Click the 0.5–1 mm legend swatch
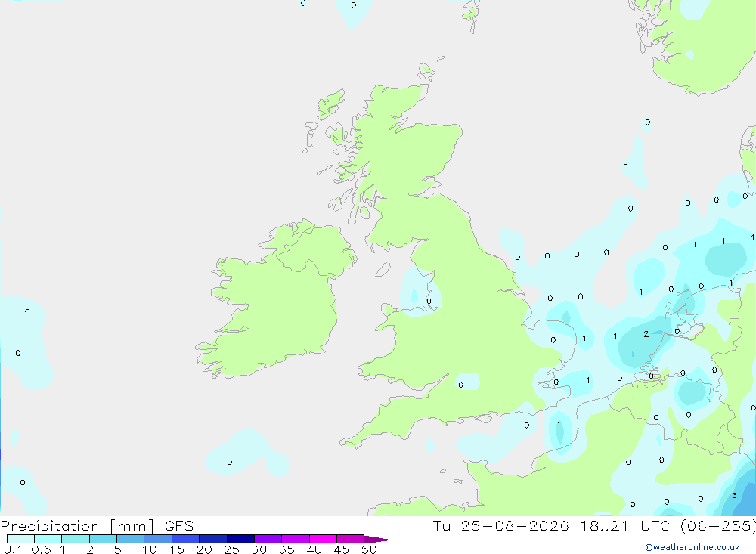The height and width of the screenshot is (554, 756). [48, 539]
